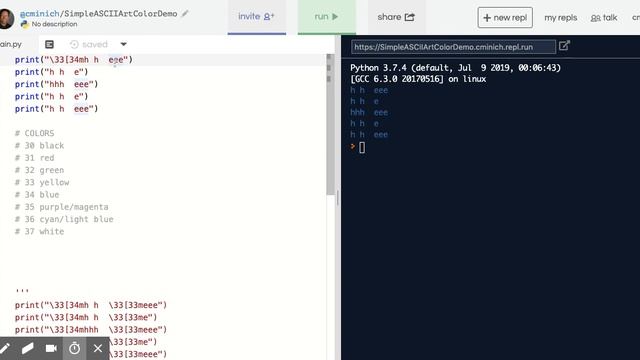Image resolution: width=640 pixels, height=360 pixels.
Task: Click the No description text
Action: [54, 24]
